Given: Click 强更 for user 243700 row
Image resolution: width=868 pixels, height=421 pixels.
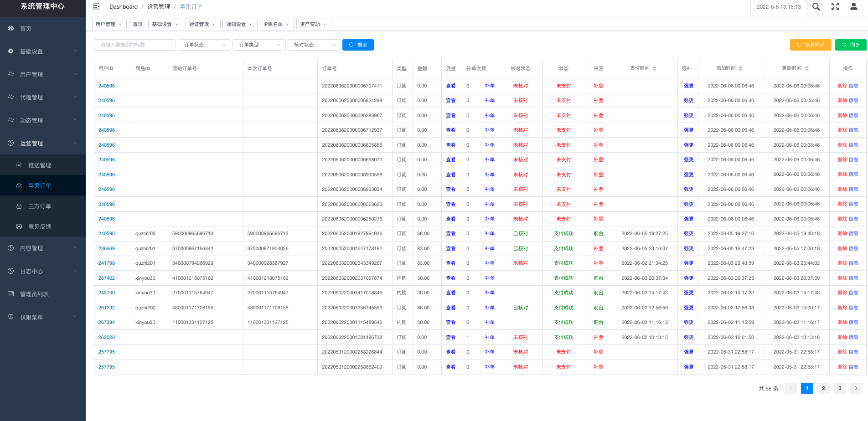Looking at the screenshot, I should (689, 293).
